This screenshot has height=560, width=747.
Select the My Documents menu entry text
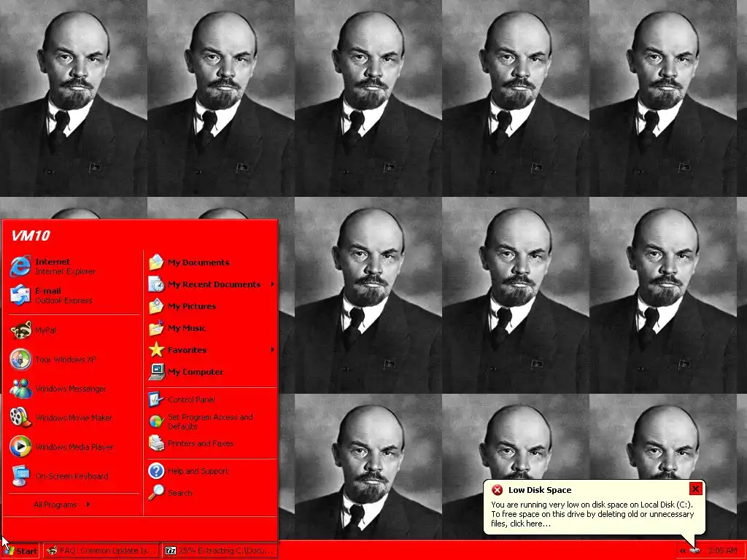[198, 262]
